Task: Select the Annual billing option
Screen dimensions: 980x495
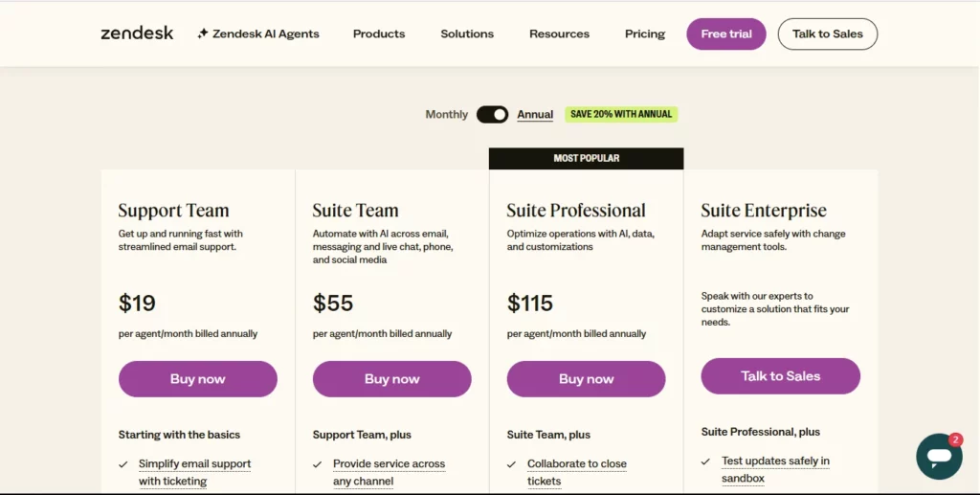Action: tap(535, 115)
